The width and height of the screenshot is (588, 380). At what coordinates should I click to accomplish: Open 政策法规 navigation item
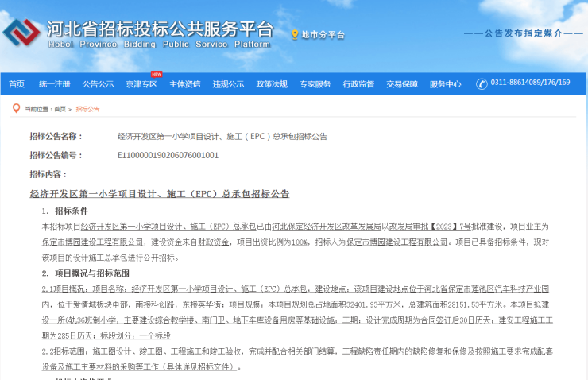(272, 84)
